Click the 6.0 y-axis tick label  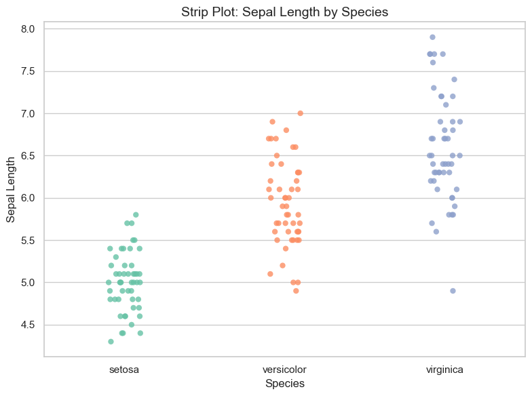coord(28,198)
